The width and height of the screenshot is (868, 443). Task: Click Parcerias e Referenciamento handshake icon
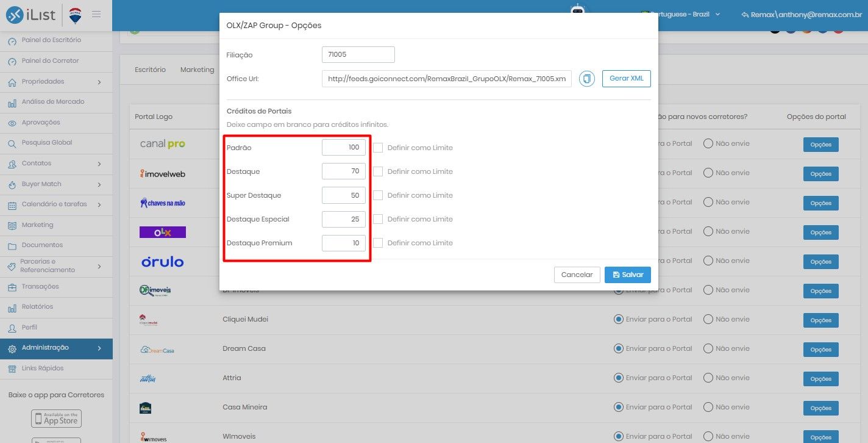[x=12, y=266]
